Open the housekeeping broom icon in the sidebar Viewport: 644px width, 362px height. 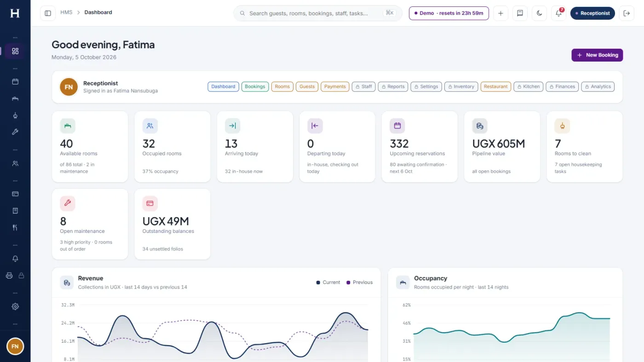[15, 115]
